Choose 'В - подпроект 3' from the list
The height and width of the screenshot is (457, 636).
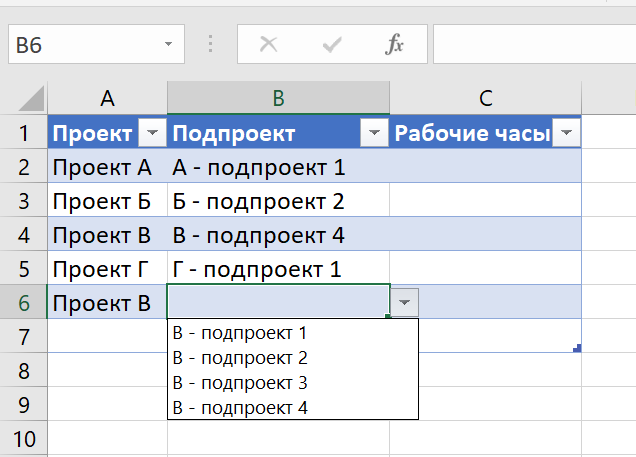pos(292,383)
